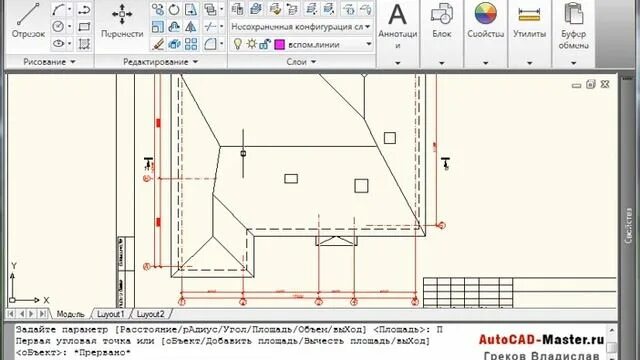The height and width of the screenshot is (360, 640).
Task: Select the Hatch tool
Action: coord(84,43)
